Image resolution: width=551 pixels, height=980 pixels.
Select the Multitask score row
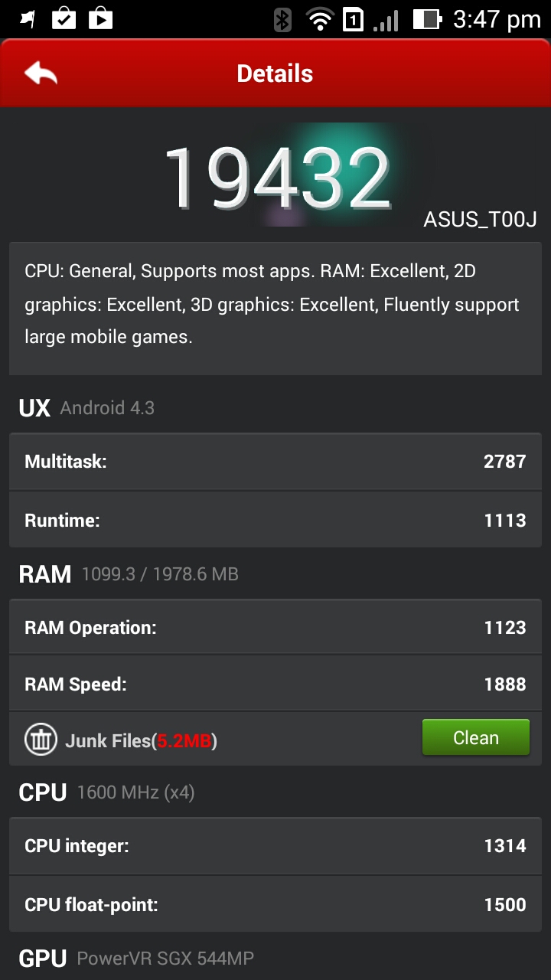pos(275,461)
